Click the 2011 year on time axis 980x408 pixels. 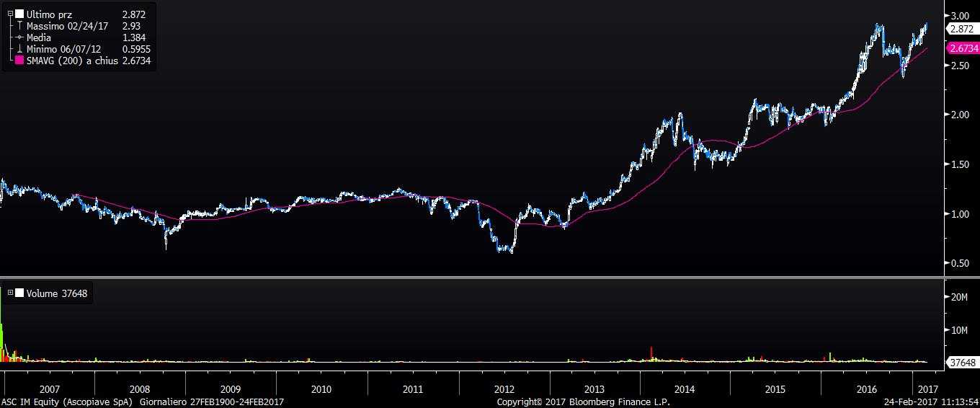tap(413, 389)
